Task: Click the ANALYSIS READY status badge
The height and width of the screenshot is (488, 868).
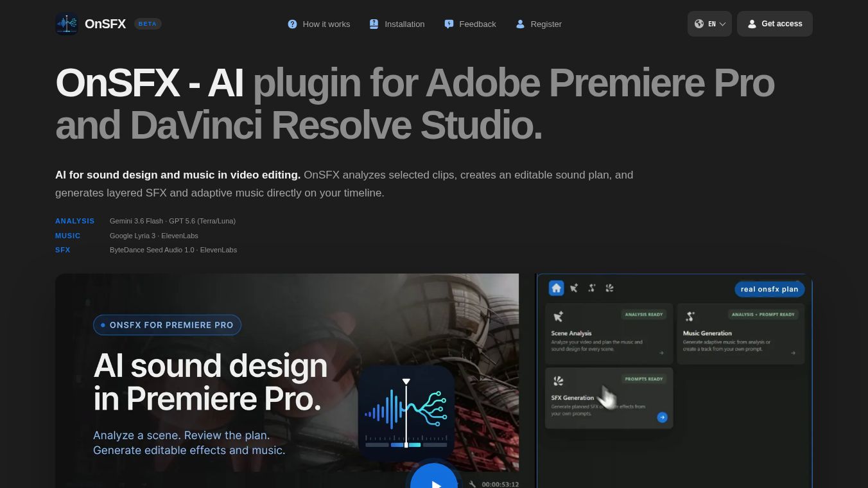Action: [644, 315]
